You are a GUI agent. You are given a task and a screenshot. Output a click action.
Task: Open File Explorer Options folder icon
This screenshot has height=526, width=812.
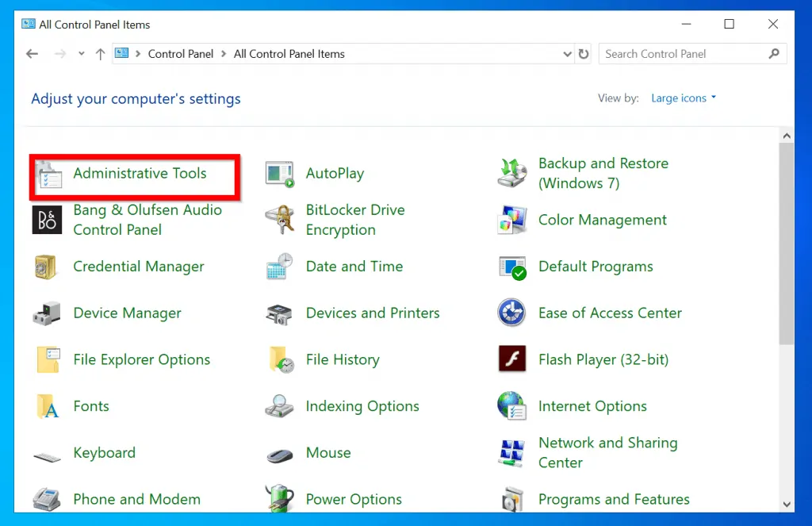[x=48, y=359]
